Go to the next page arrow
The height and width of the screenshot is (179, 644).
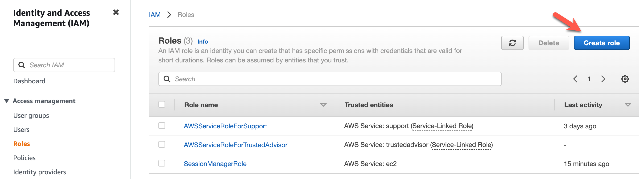(x=603, y=79)
